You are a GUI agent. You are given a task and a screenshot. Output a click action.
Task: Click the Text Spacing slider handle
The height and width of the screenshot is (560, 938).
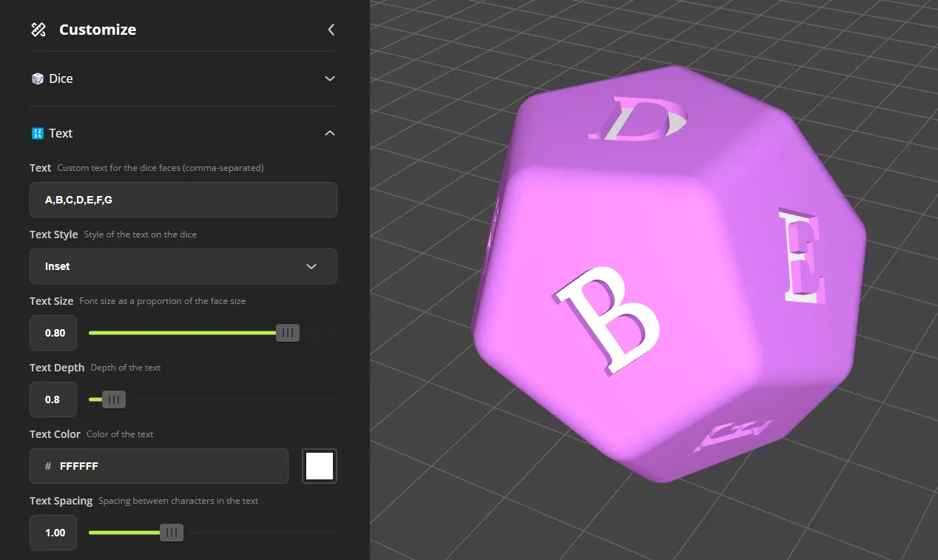(x=171, y=532)
